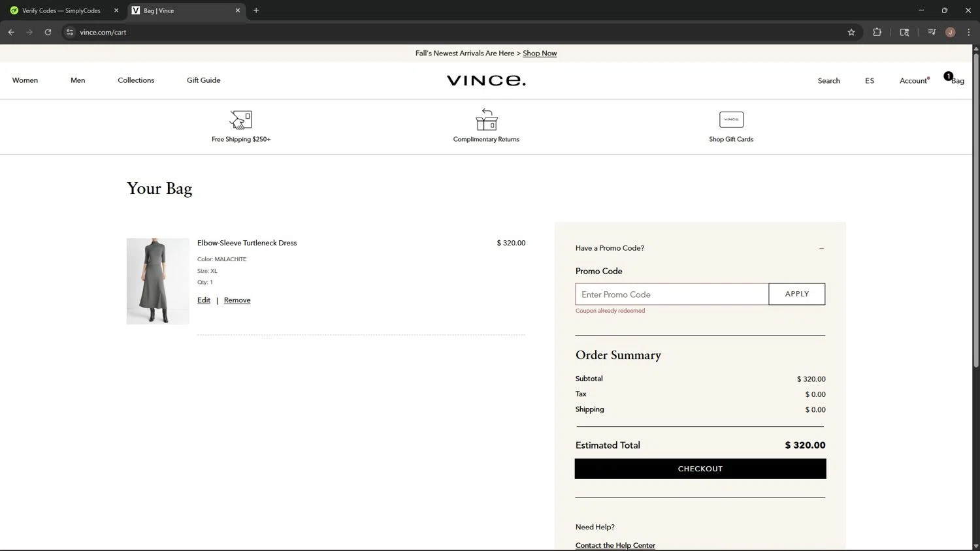Viewport: 980px width, 551px height.
Task: Collapse the Have a Promo Code section
Action: point(821,248)
